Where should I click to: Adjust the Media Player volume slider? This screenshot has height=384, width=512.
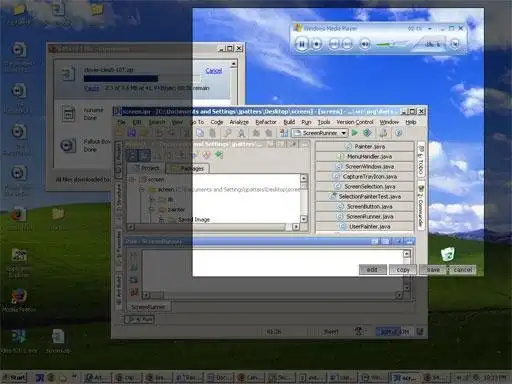pos(392,44)
